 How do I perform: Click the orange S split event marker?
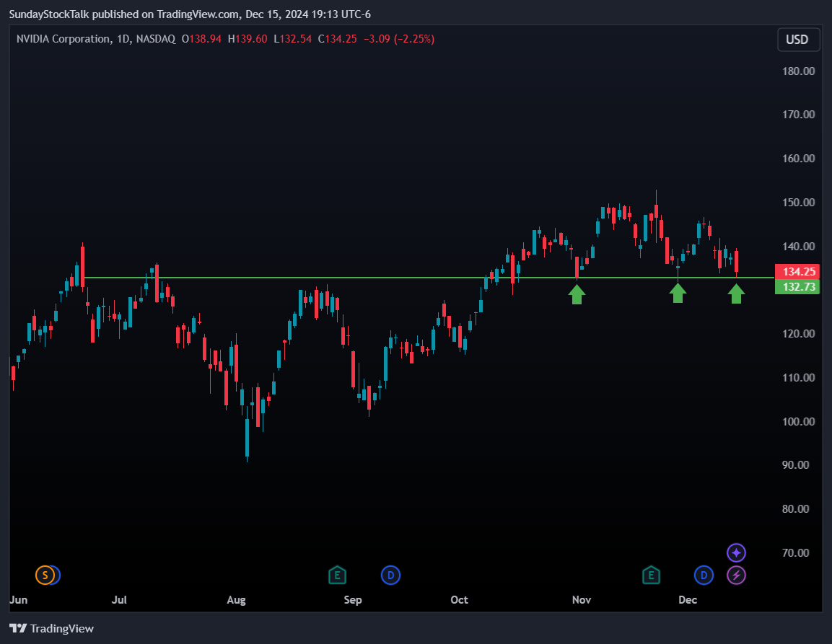pos(45,575)
